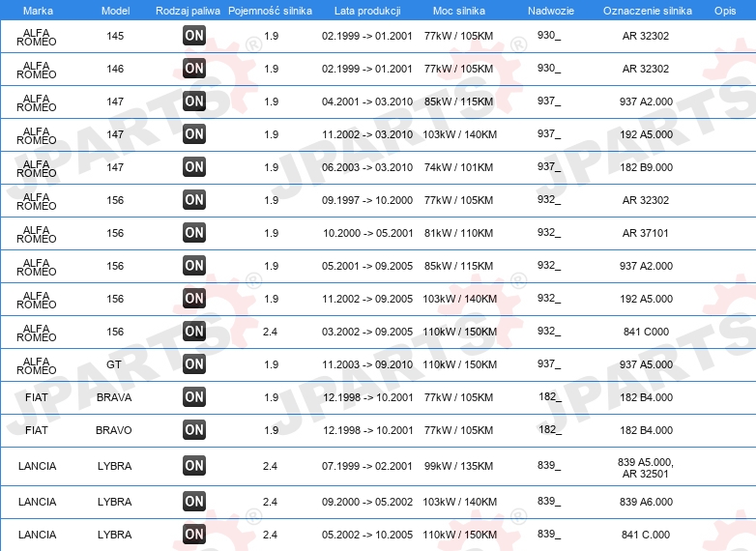
Task: Click body code '937_' in the GT row
Action: coord(549,364)
